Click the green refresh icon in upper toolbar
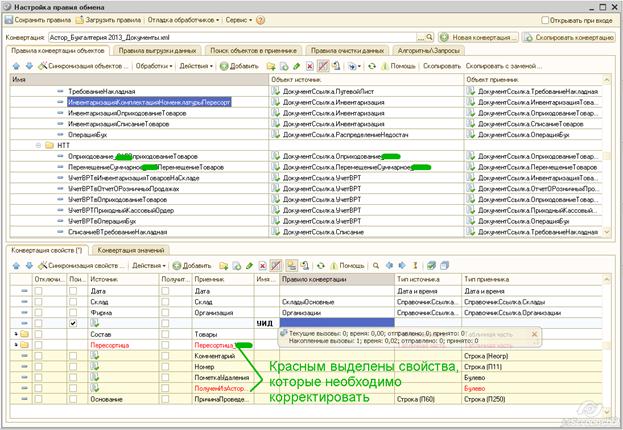The height and width of the screenshot is (430, 623). [x=371, y=66]
